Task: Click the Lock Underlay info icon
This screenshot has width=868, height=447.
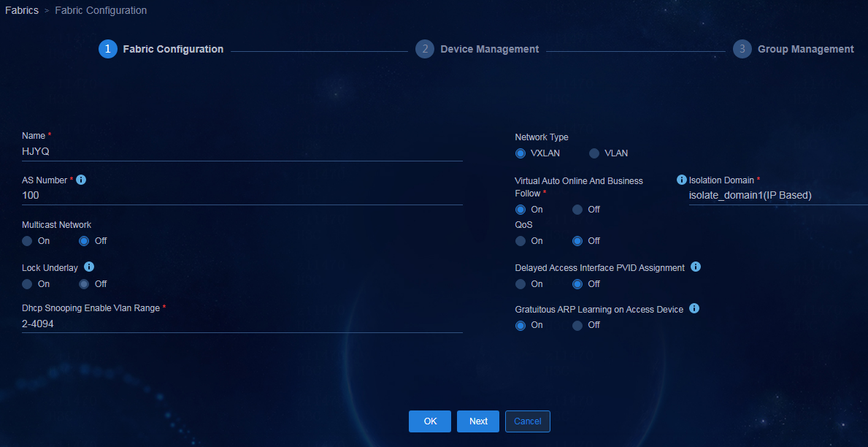Action: pyautogui.click(x=88, y=267)
